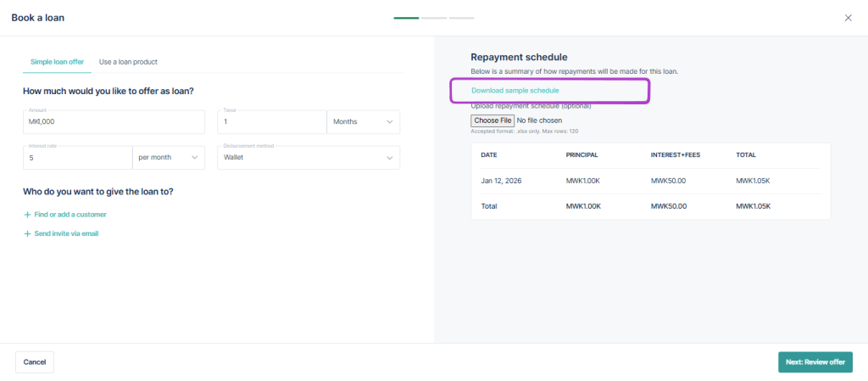Download the sample schedule

pyautogui.click(x=515, y=90)
